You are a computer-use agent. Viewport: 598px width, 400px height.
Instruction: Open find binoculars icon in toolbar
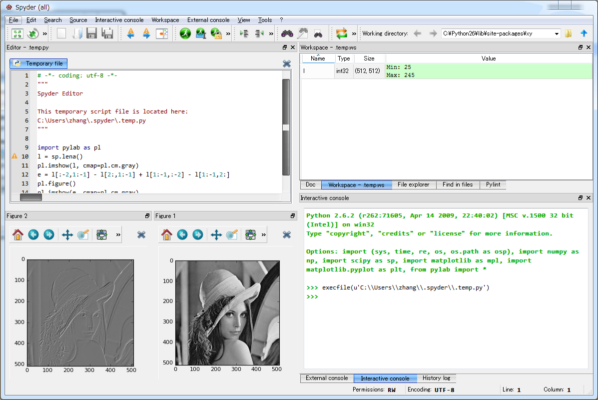(x=287, y=34)
